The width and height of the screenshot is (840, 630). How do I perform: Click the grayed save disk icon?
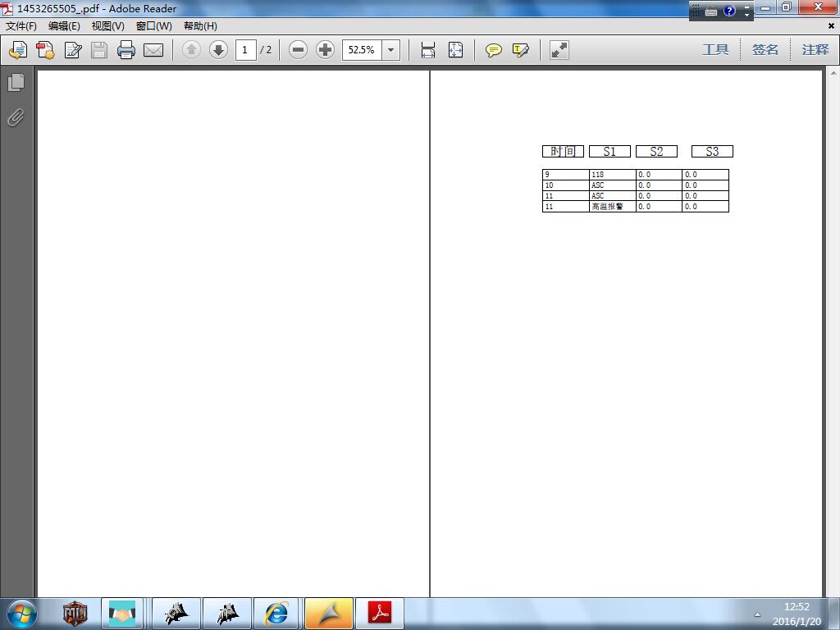[99, 50]
